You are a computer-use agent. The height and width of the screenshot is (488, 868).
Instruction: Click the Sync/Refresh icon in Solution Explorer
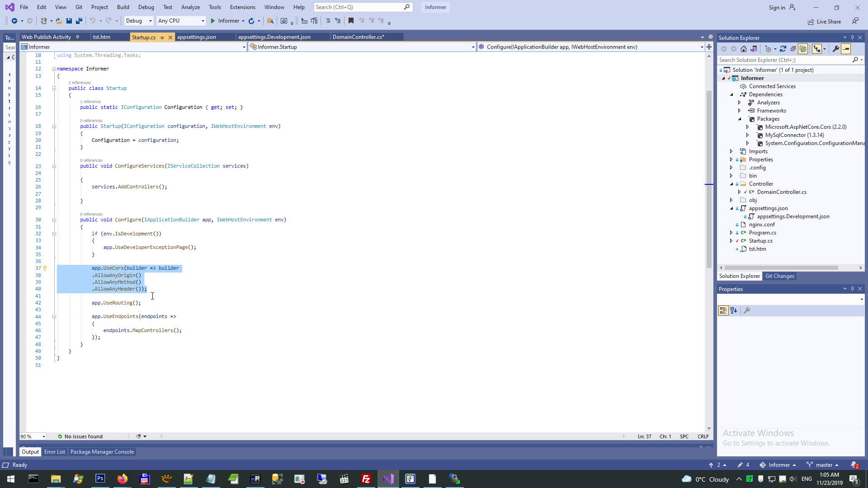783,49
